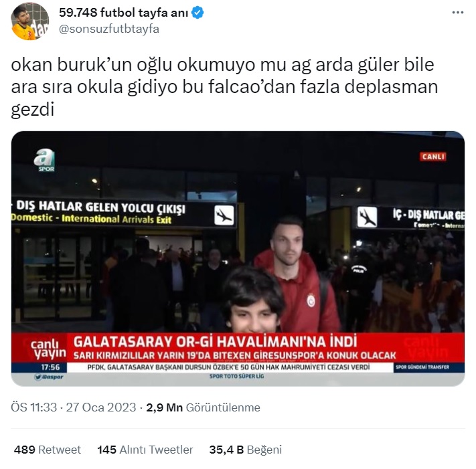Screen dimensions: 476x469
Task: Click the red CANLI live badge
Action: point(433,157)
